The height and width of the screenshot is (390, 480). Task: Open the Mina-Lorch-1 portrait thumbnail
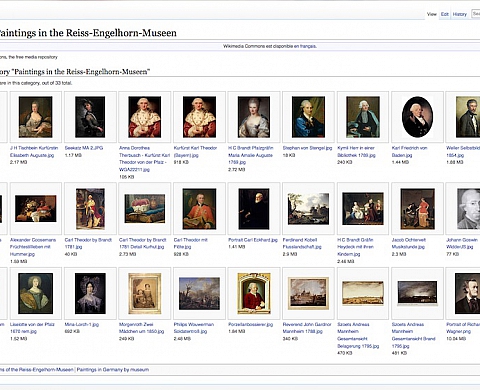90,293
